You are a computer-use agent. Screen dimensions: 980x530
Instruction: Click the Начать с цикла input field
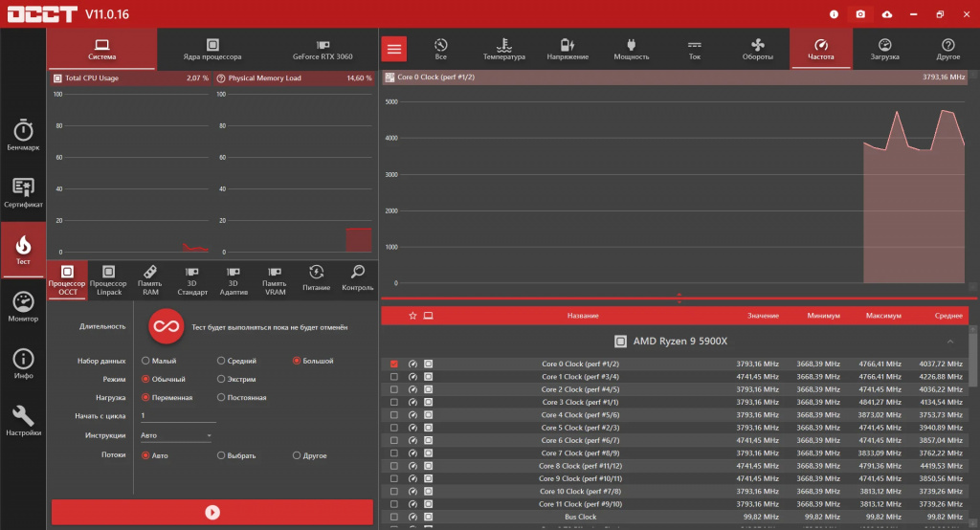(177, 415)
